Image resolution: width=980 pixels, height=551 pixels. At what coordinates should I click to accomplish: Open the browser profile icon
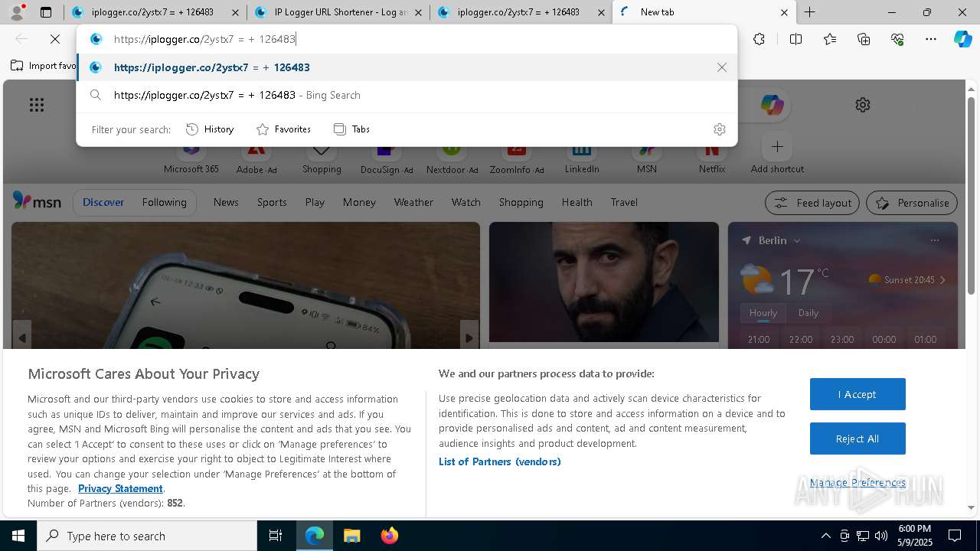pyautogui.click(x=16, y=12)
